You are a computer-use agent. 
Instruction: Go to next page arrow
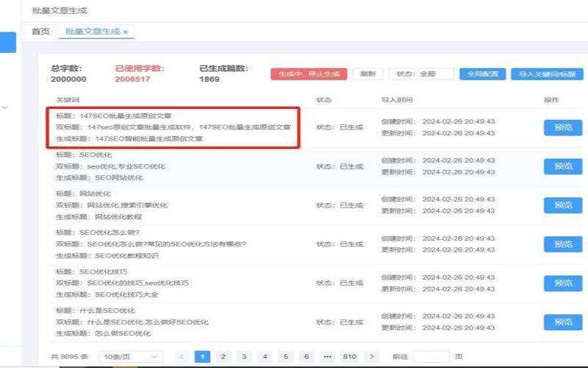372,356
